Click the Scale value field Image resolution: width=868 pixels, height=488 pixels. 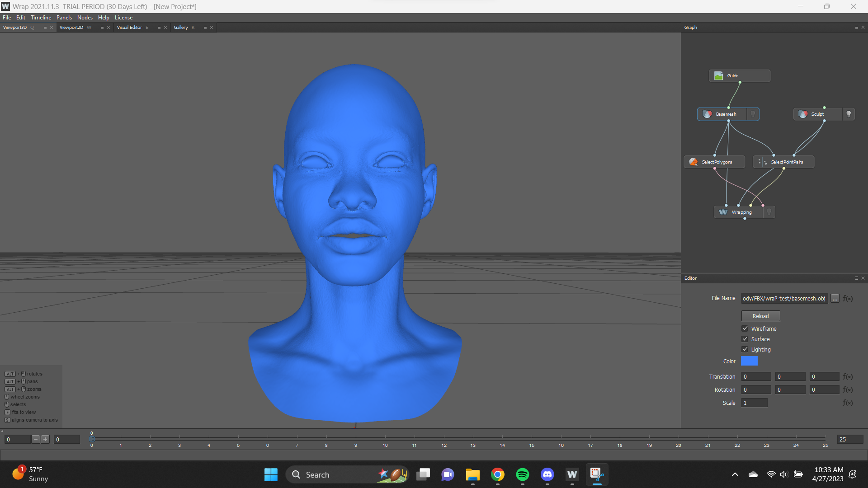[754, 403]
